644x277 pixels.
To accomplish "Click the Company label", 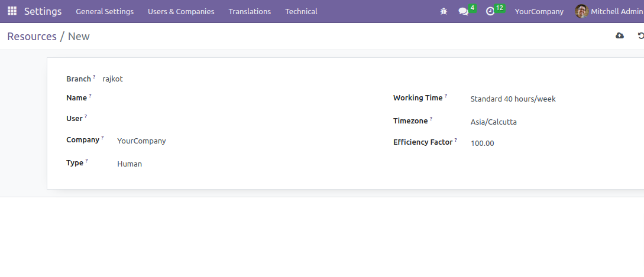I will 83,139.
